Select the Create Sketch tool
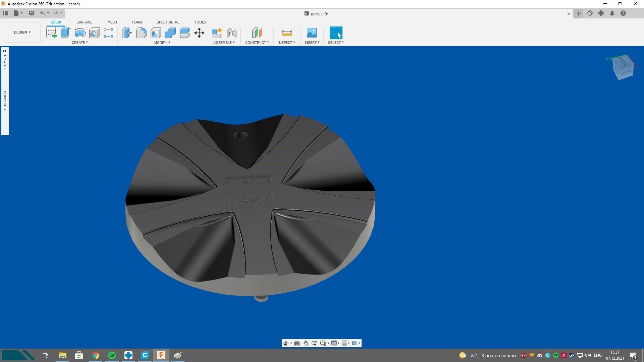Image resolution: width=644 pixels, height=362 pixels. tap(51, 33)
